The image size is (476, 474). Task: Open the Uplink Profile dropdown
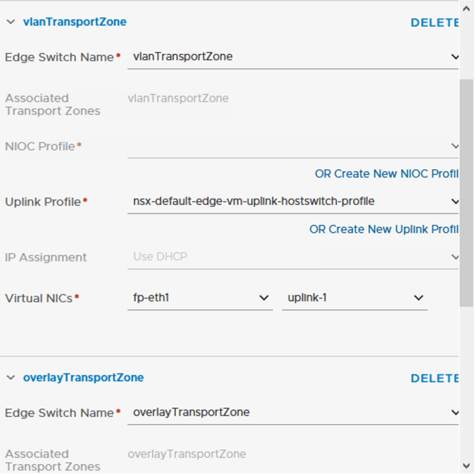pos(455,201)
